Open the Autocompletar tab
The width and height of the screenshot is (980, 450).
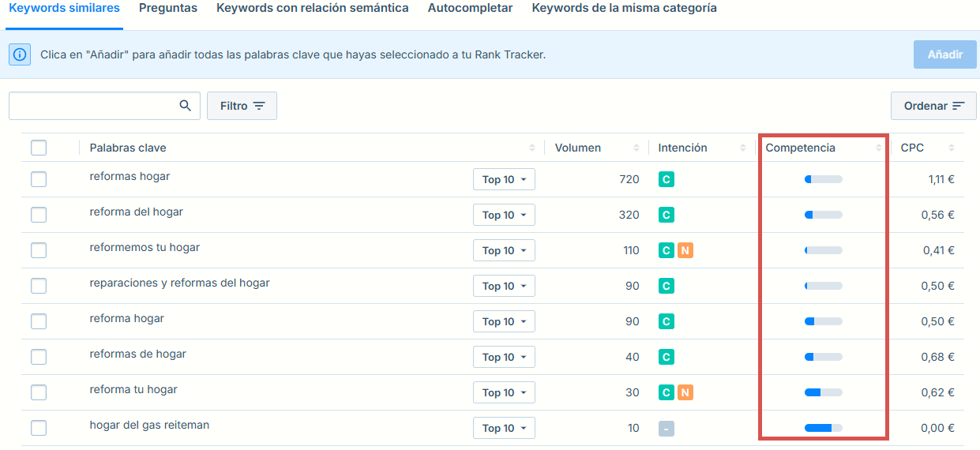pos(470,8)
